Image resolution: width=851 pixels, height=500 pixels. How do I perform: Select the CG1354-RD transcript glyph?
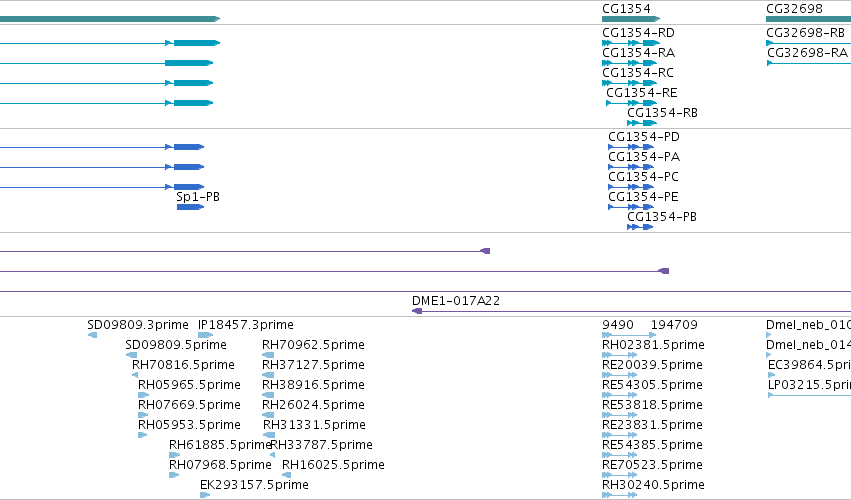(x=631, y=43)
